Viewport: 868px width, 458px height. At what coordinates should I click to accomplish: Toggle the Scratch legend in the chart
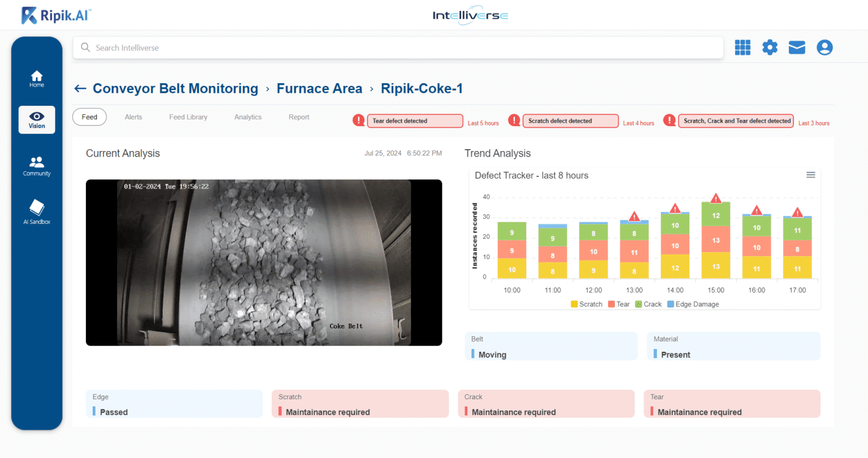[587, 304]
